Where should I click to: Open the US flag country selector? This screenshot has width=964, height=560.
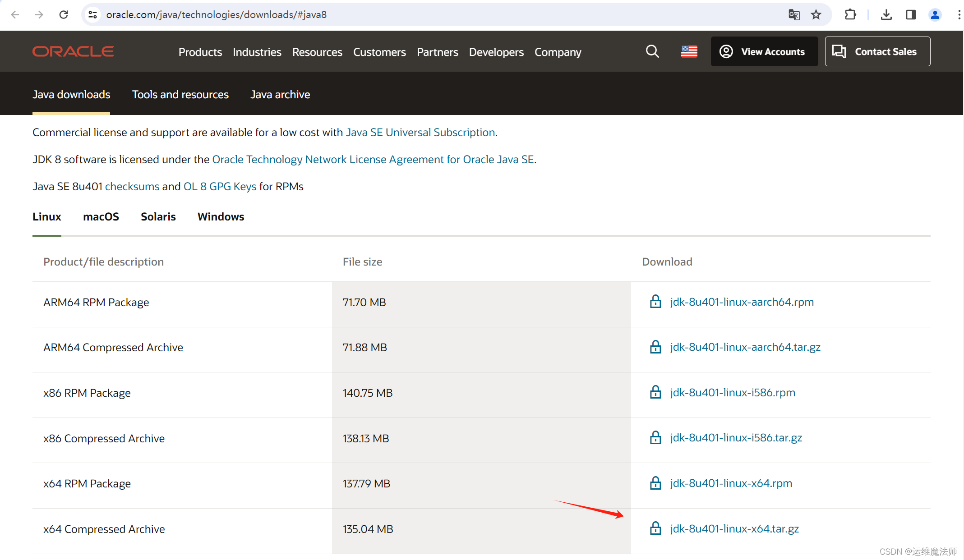689,51
